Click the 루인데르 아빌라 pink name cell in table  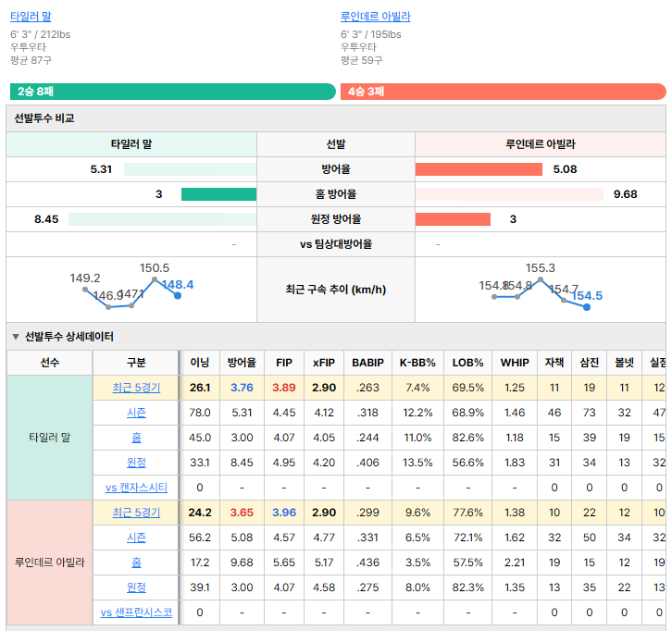[x=50, y=563]
